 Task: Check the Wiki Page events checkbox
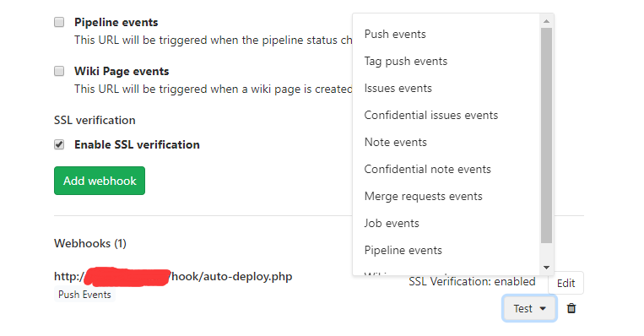point(59,71)
